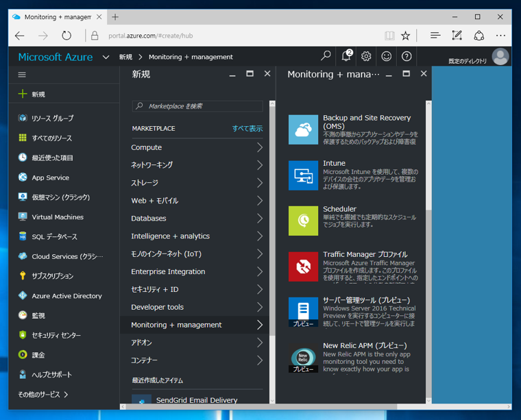Click the green plus 新規 icon
The width and height of the screenshot is (521, 420).
point(23,94)
